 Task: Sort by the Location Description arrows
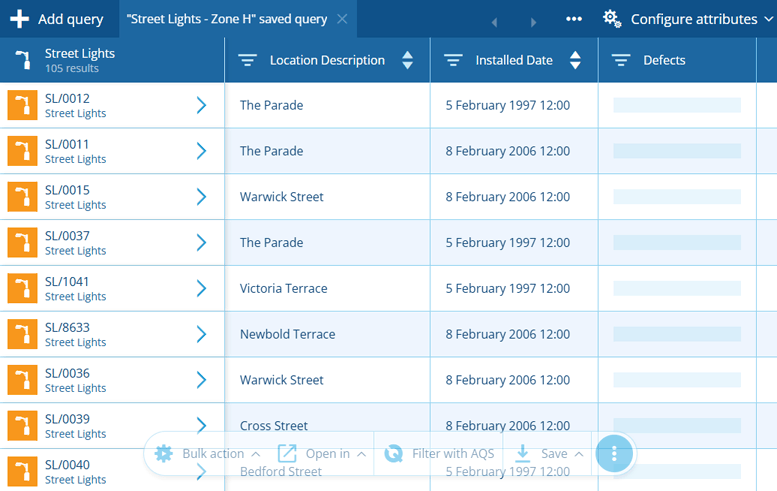(407, 60)
